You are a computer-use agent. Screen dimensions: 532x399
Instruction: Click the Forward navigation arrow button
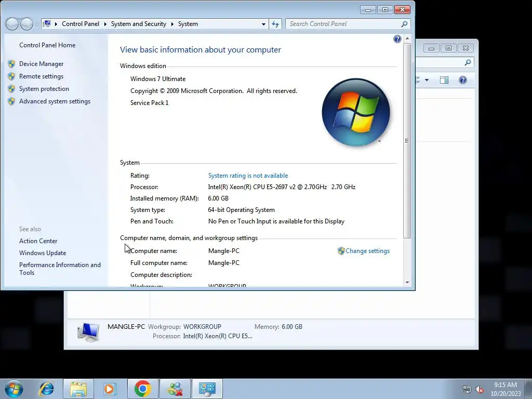(26, 24)
